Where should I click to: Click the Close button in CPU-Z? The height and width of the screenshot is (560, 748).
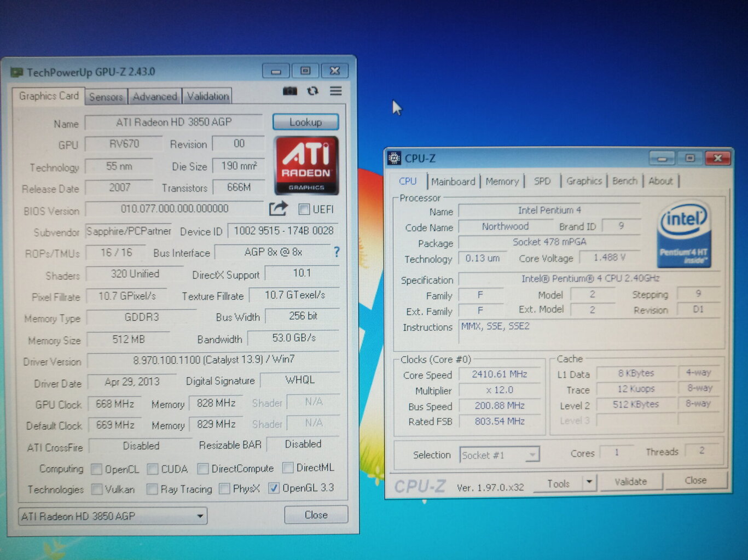(x=695, y=481)
